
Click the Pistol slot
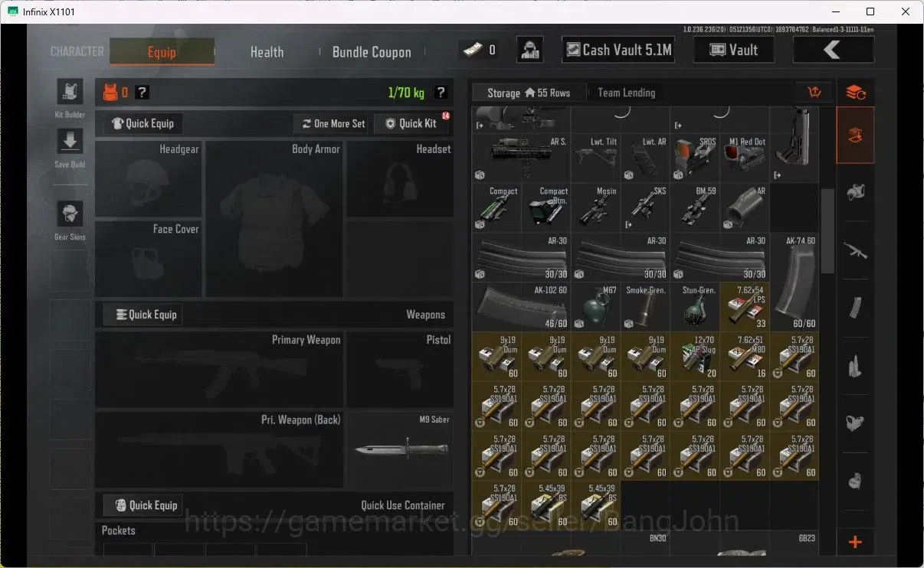pos(399,369)
